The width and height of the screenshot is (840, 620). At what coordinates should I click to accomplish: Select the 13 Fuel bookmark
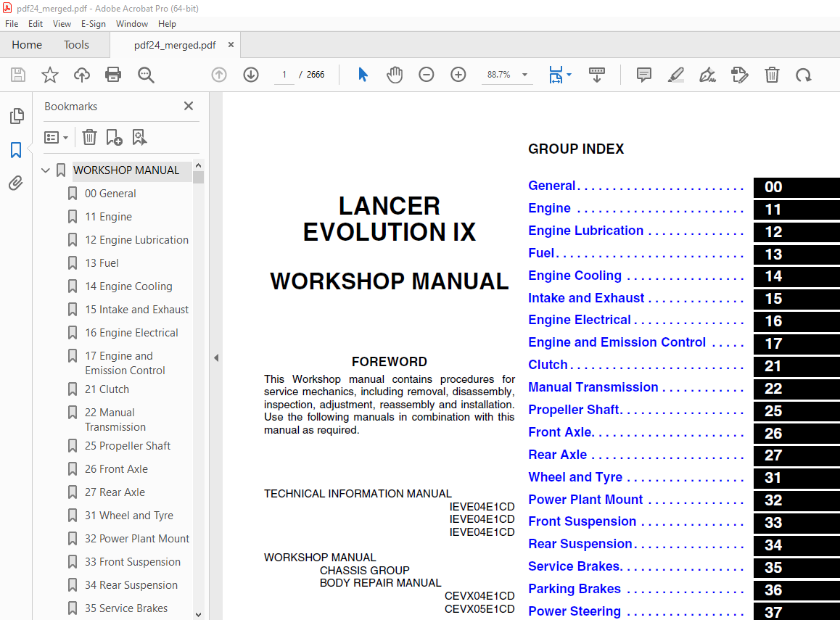(x=102, y=263)
